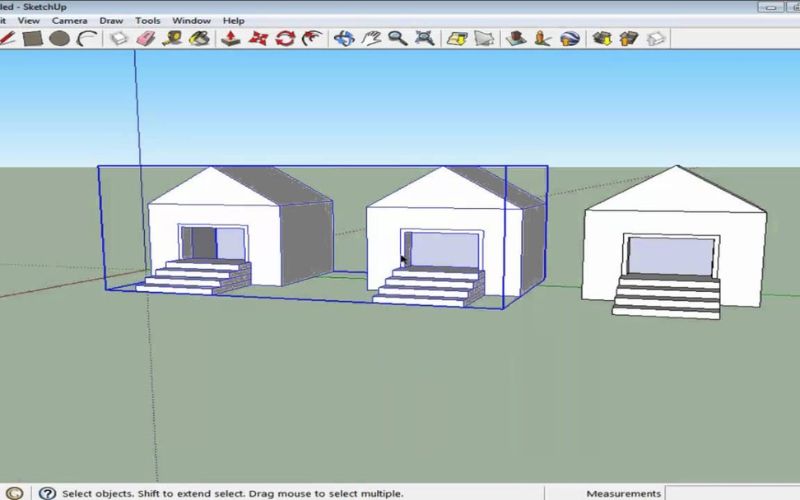The width and height of the screenshot is (800, 500).
Task: Open the View menu
Action: point(29,20)
